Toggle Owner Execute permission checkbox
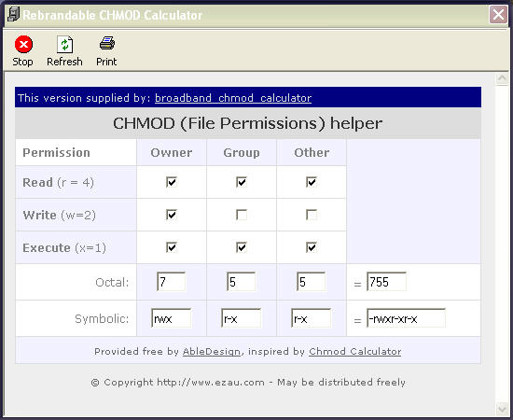The width and height of the screenshot is (513, 420). coord(172,247)
